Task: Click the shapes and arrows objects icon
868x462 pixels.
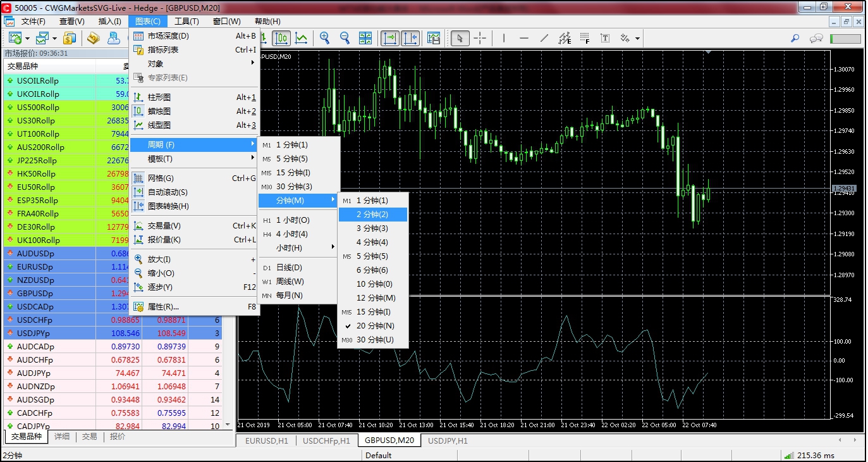Action: click(625, 39)
